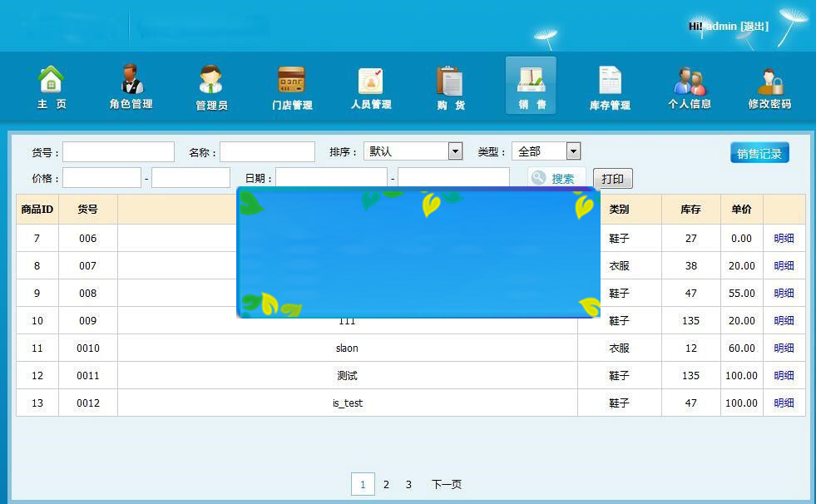
Task: Select the 购货 purchasing icon
Action: (450, 86)
